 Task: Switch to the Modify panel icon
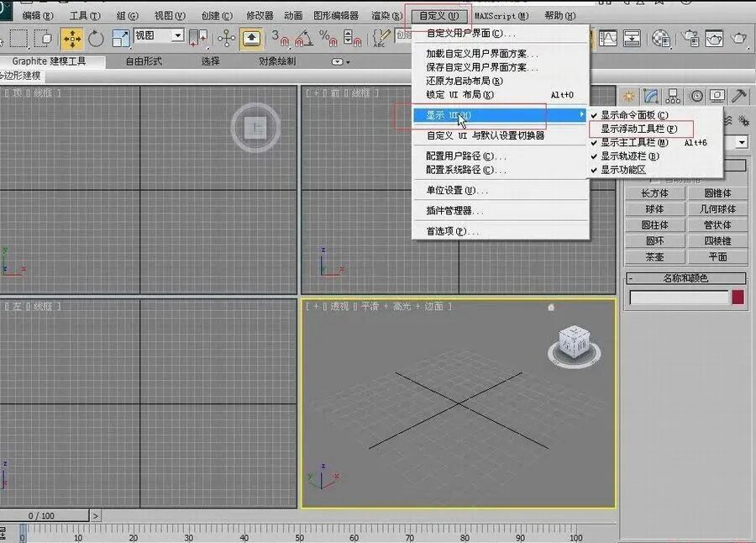(x=651, y=96)
